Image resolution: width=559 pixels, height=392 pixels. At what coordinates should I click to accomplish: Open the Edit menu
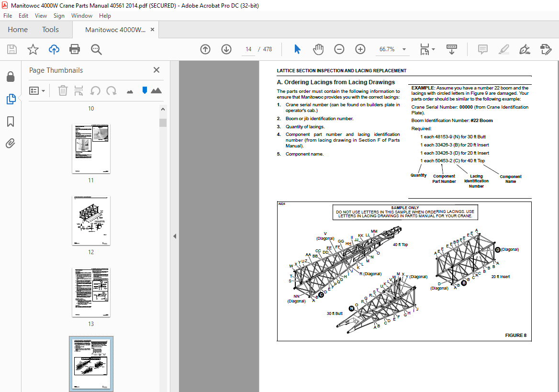pyautogui.click(x=23, y=16)
